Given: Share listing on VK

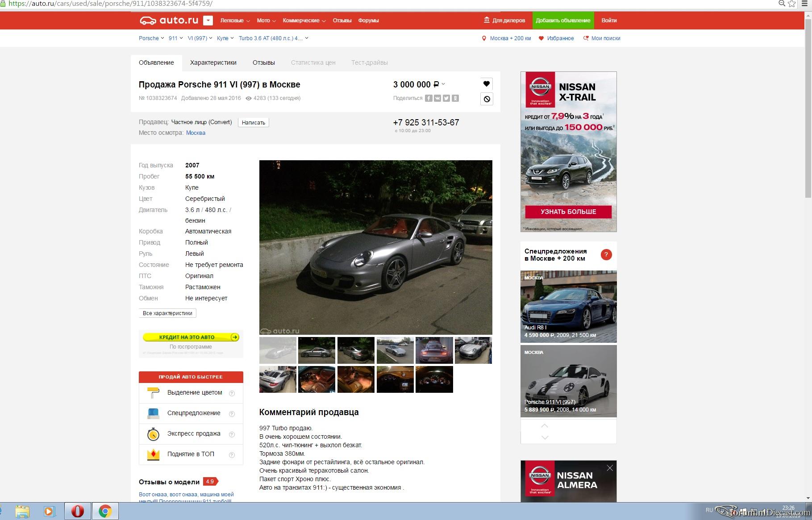Looking at the screenshot, I should point(437,98).
